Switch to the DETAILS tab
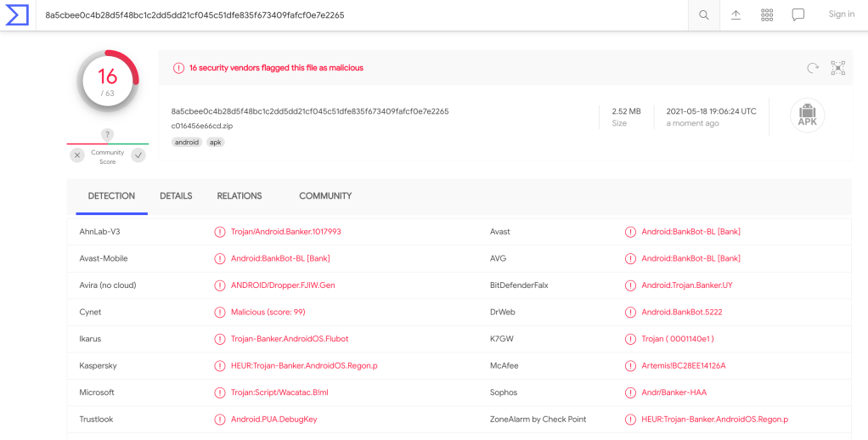868x440 pixels. [x=176, y=196]
